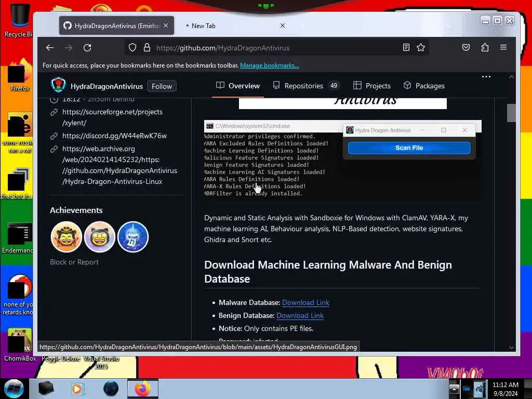
Task: Click the Manage bookmarks link
Action: (x=270, y=65)
